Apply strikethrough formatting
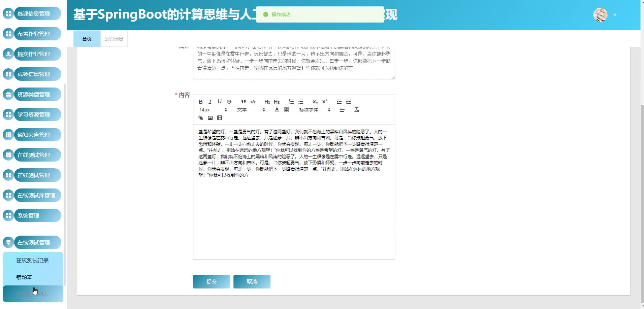This screenshot has height=309, width=644. click(x=229, y=102)
